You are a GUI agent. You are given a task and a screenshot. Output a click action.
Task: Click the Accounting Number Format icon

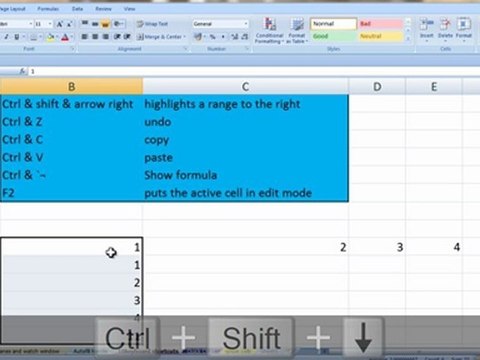pyautogui.click(x=198, y=37)
